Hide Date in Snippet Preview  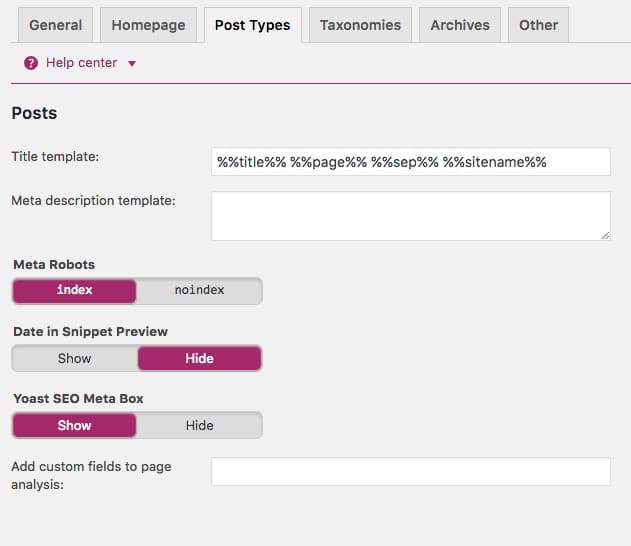[200, 358]
